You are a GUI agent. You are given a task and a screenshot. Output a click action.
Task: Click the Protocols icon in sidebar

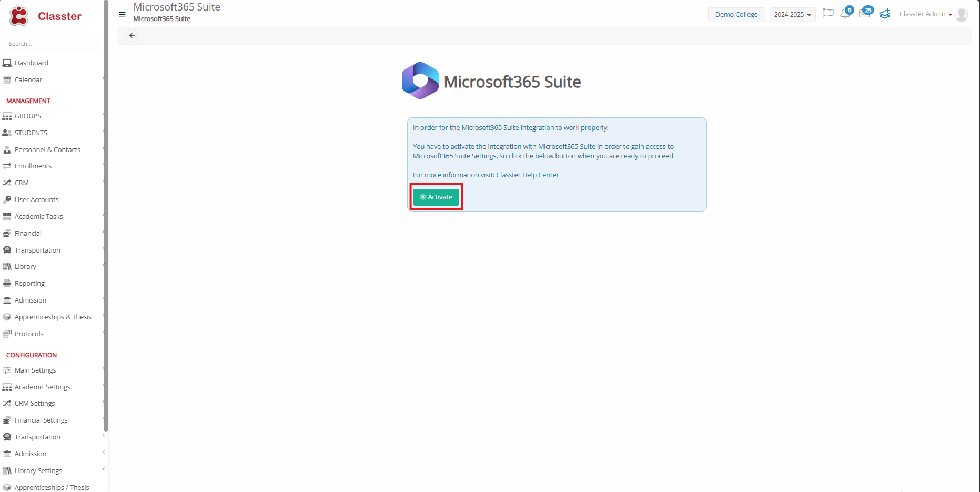pos(7,334)
